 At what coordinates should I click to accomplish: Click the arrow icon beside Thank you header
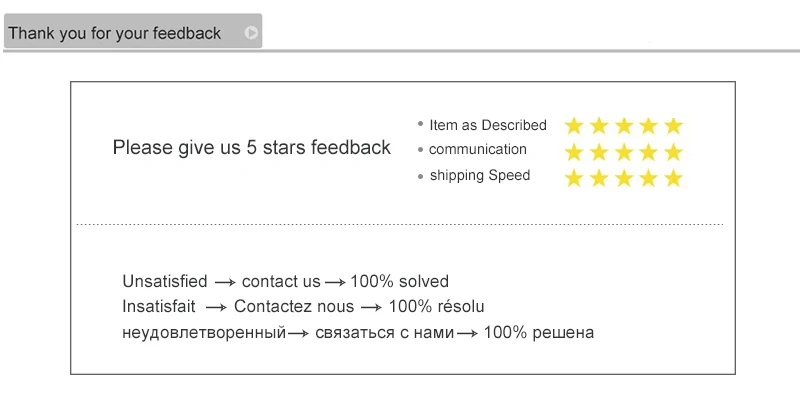(x=251, y=33)
